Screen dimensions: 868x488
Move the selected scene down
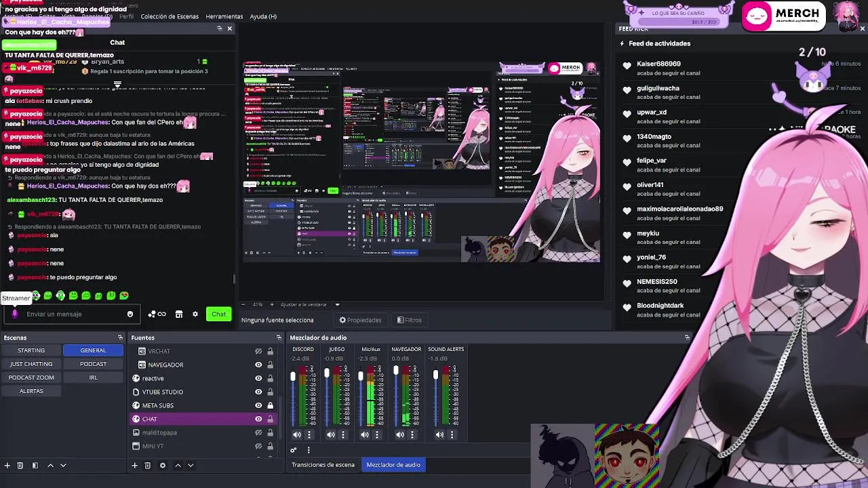click(x=63, y=466)
